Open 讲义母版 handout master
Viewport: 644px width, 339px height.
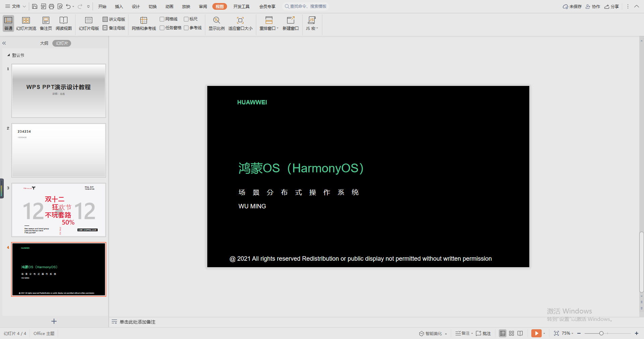[114, 19]
